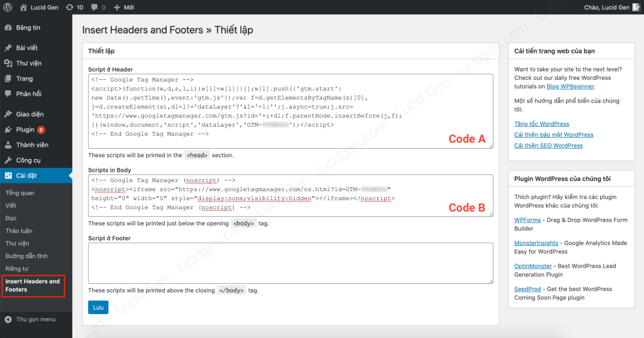Open the WPForms plugin link
The height and width of the screenshot is (338, 644).
pos(527,220)
